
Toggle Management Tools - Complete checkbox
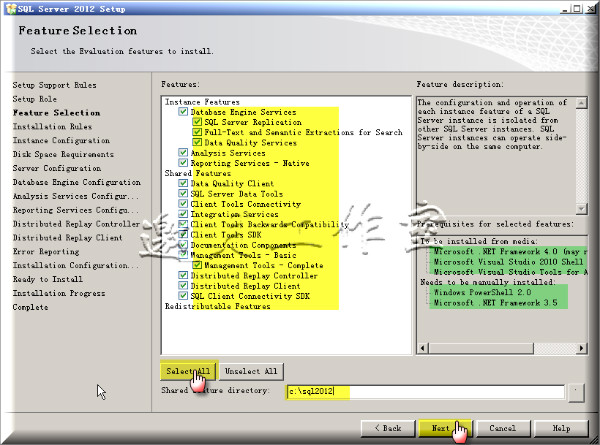coord(197,265)
